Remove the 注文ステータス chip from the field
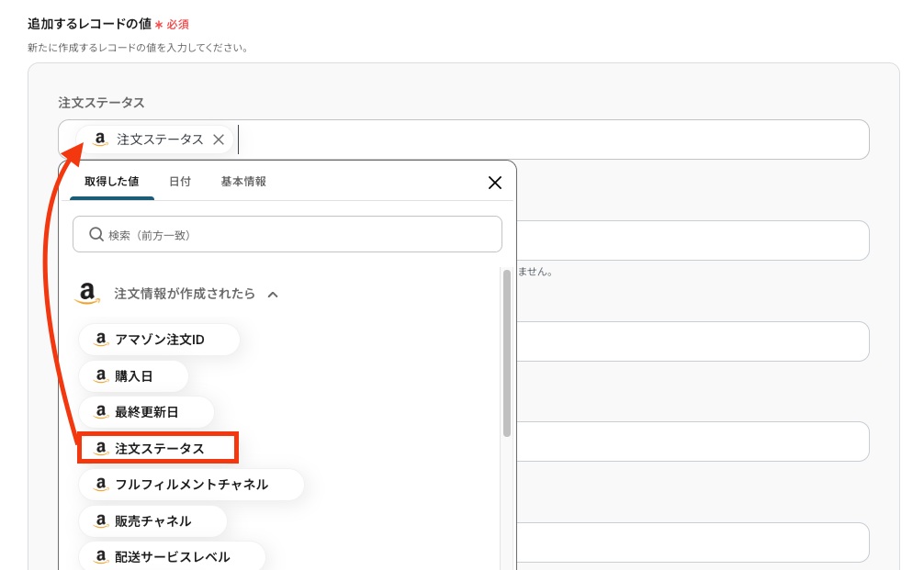The height and width of the screenshot is (570, 924). (x=219, y=140)
